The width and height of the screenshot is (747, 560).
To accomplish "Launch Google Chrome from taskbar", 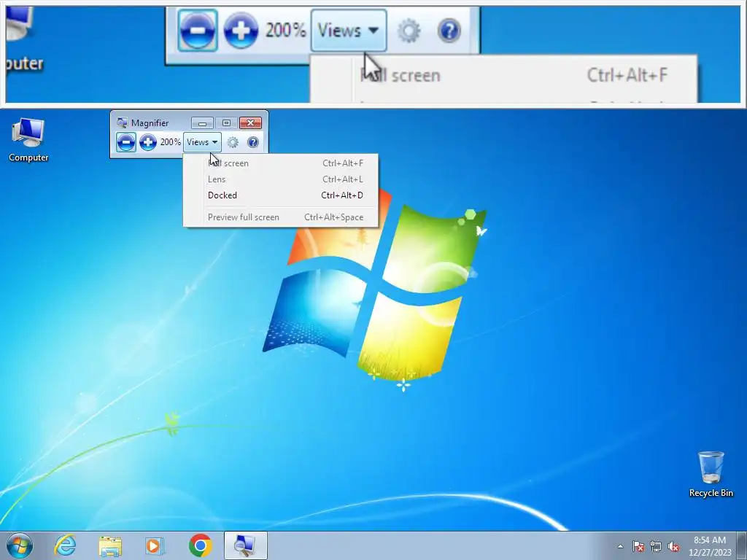I will 201,545.
